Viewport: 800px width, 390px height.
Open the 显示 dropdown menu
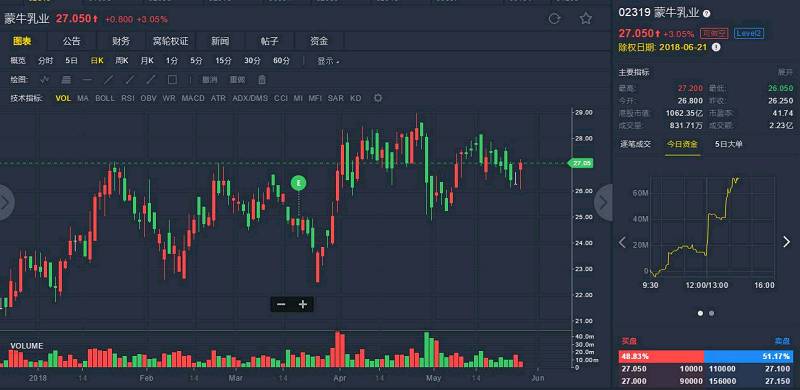(x=329, y=61)
